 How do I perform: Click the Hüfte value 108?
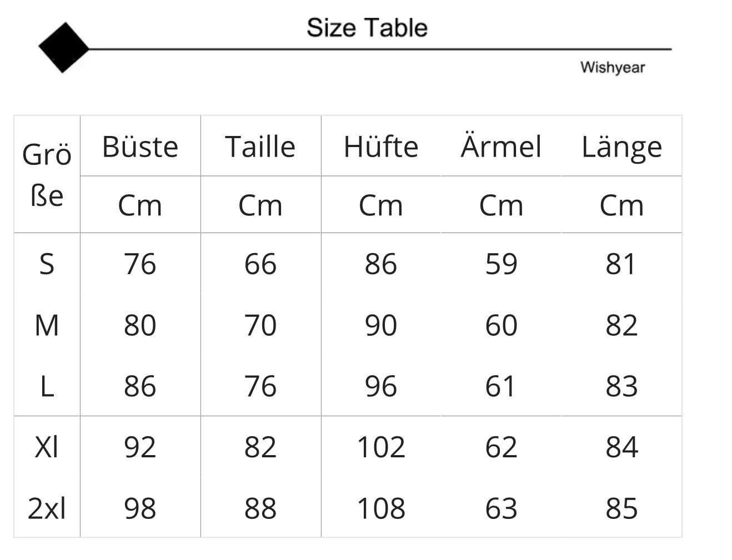380,508
